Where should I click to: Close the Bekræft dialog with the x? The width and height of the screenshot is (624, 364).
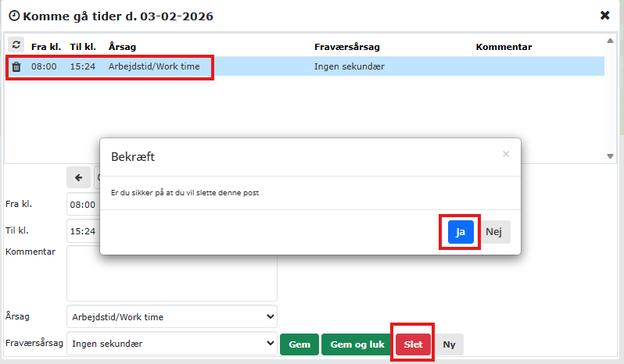[x=506, y=155]
